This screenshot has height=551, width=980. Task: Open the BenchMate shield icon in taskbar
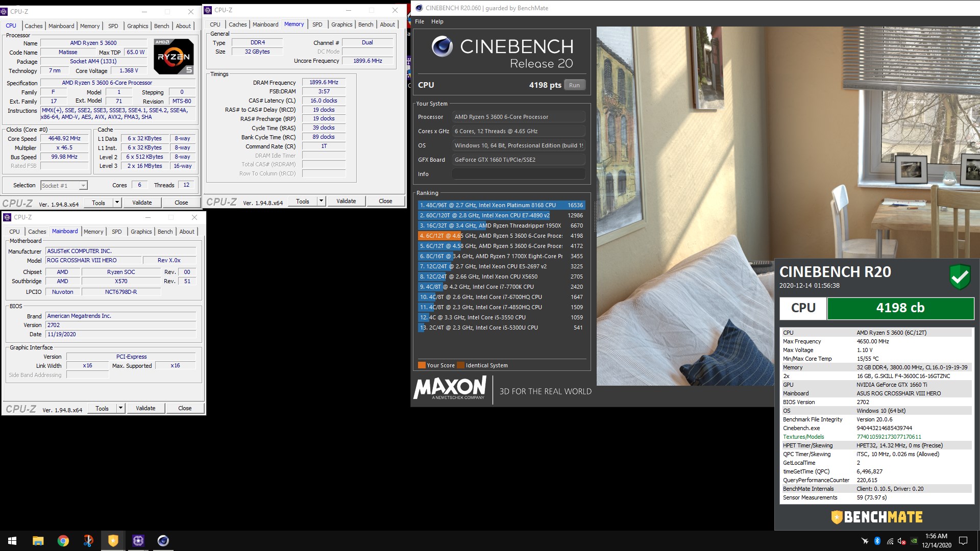pos(113,541)
